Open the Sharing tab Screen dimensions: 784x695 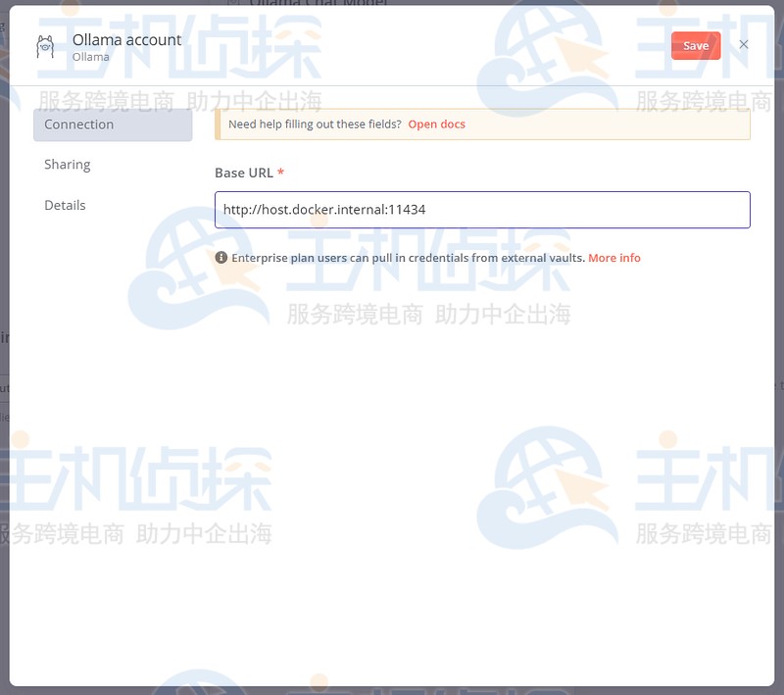(68, 165)
